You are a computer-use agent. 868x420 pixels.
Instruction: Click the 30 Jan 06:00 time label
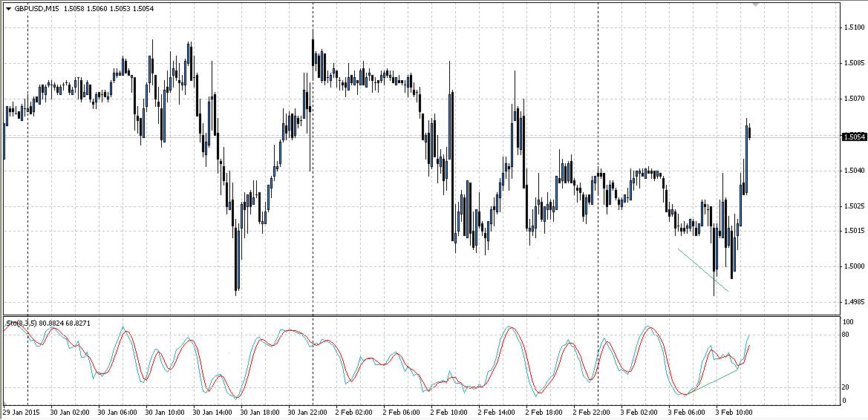tap(117, 413)
